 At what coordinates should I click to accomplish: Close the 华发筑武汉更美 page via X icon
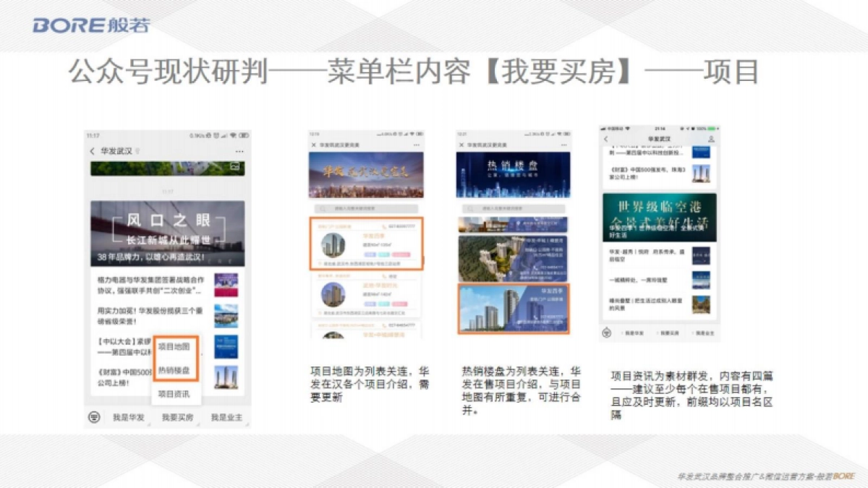click(x=312, y=143)
